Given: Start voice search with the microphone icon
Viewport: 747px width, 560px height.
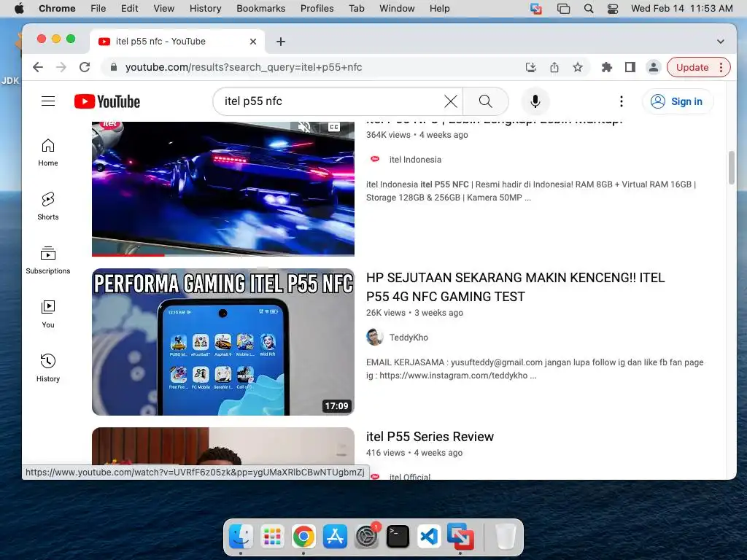Looking at the screenshot, I should pos(535,101).
